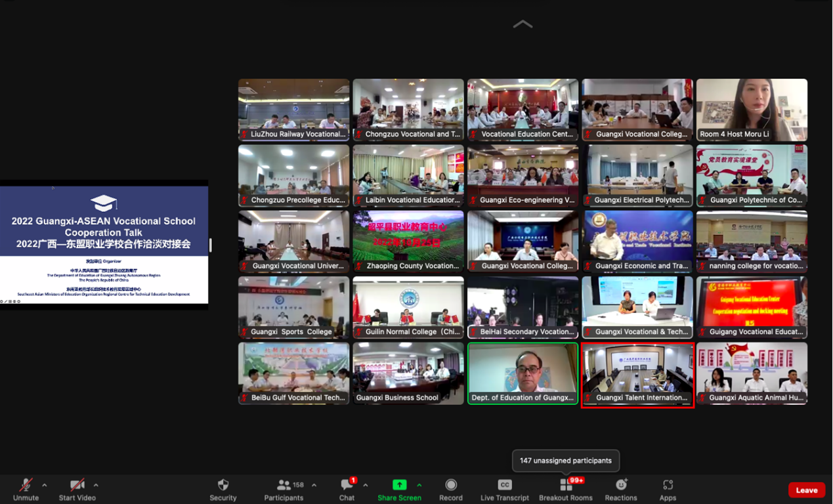The height and width of the screenshot is (504, 833).
Task: Expand video options arrow beside Start Video
Action: coord(96,486)
